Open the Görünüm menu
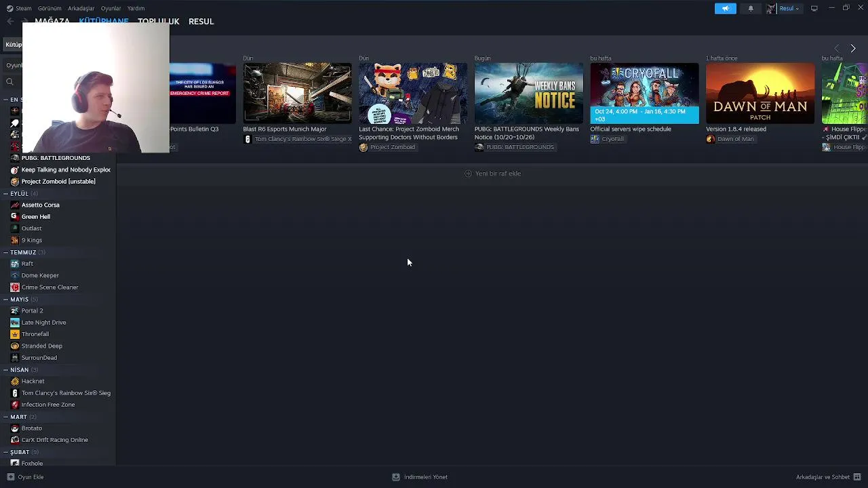Viewport: 868px width, 488px height. pyautogui.click(x=50, y=8)
